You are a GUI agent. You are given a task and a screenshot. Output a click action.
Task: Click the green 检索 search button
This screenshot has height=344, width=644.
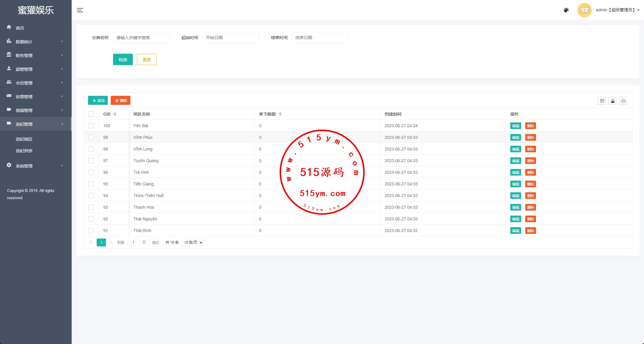coord(123,59)
